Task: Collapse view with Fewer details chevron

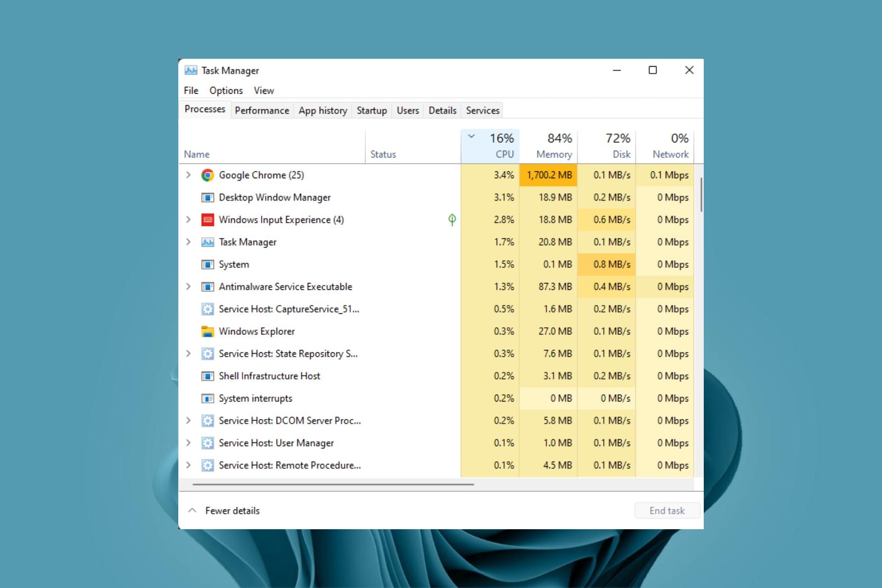Action: (x=192, y=510)
